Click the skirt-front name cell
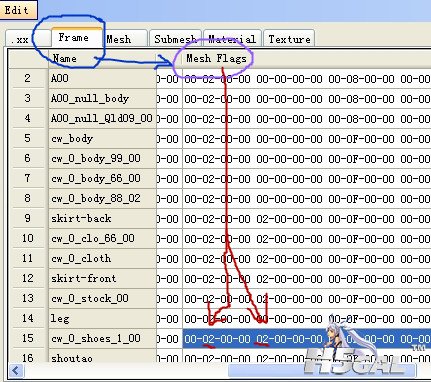The height and width of the screenshot is (382, 431). [102, 278]
